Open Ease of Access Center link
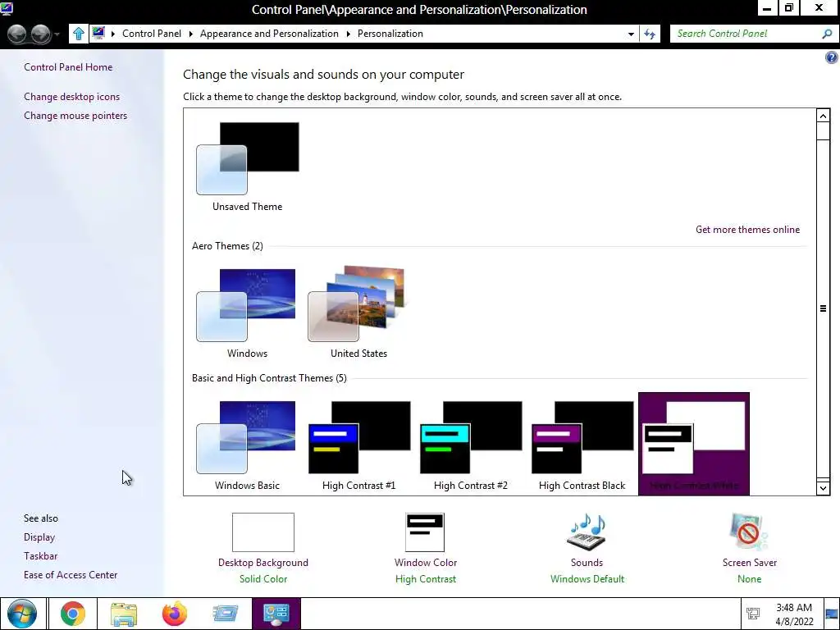 (71, 574)
